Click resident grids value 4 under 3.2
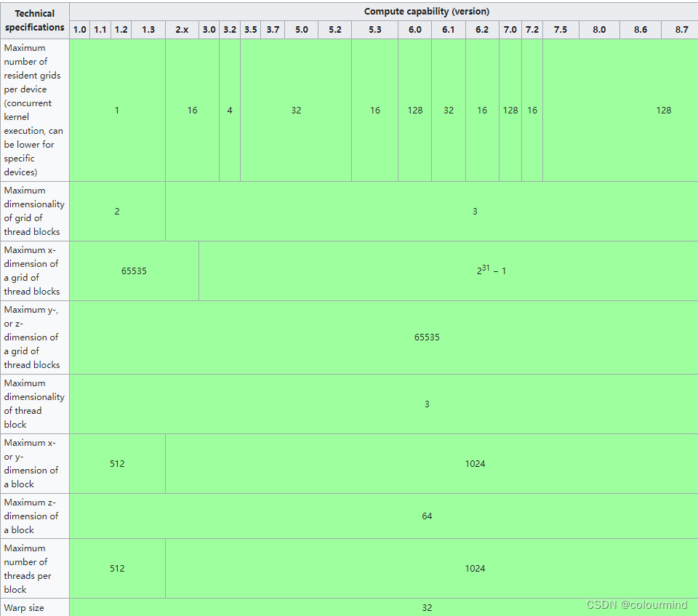 click(x=230, y=110)
